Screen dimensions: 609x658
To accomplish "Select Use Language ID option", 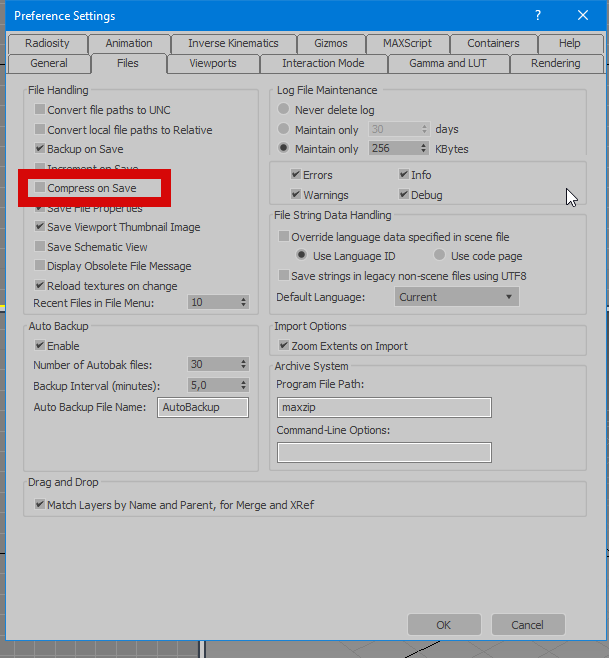I will pos(301,255).
